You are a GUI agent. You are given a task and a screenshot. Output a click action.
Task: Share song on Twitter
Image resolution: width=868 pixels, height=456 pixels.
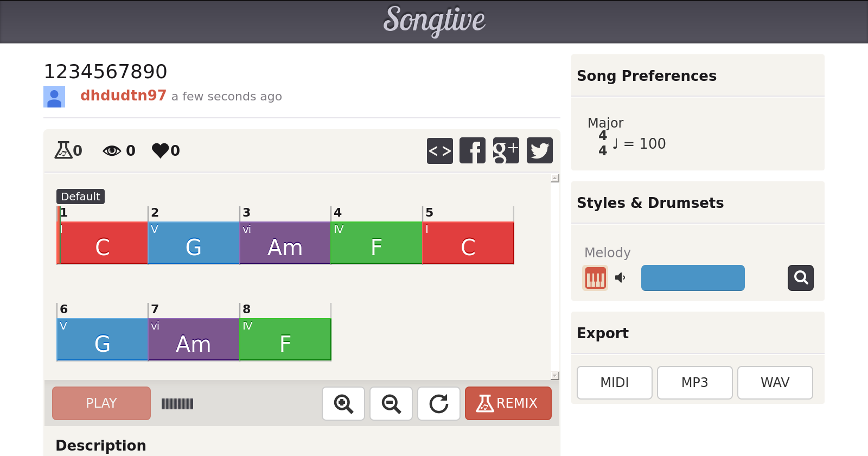[x=539, y=150]
